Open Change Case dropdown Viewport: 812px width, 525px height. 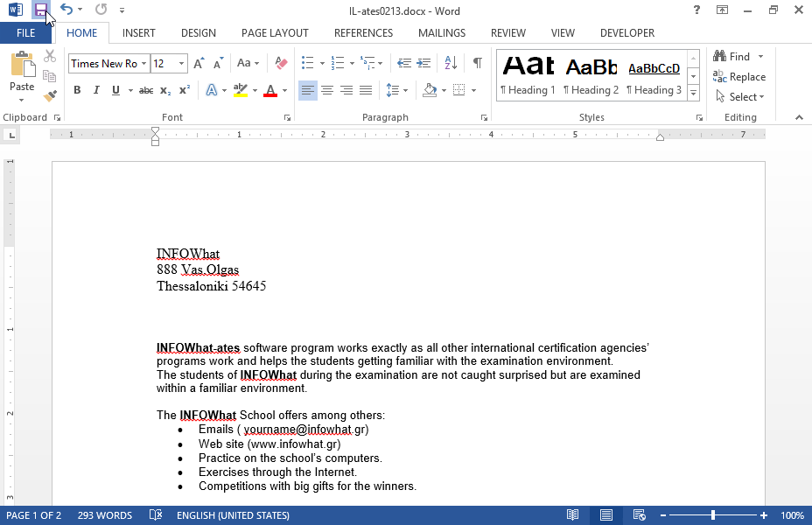tap(248, 63)
